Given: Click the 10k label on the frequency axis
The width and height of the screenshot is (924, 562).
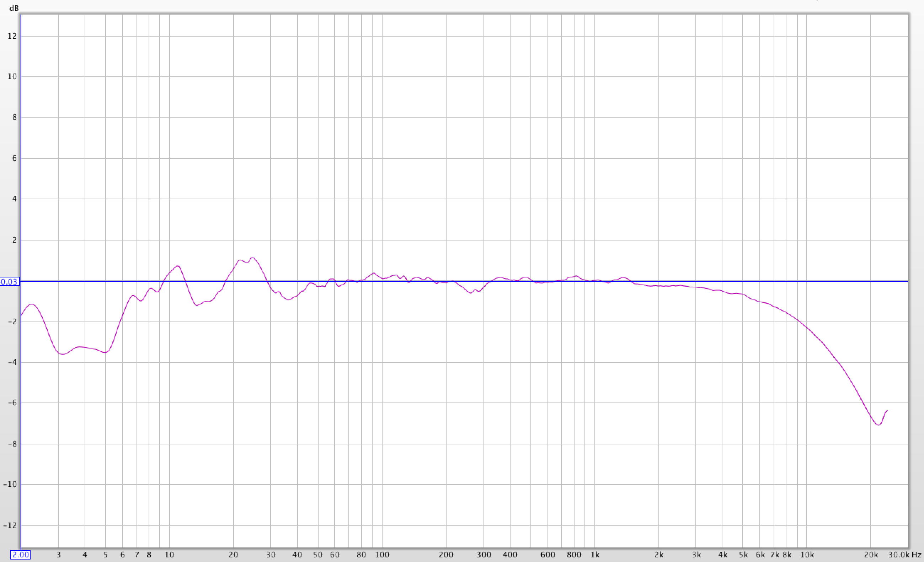Looking at the screenshot, I should tap(807, 555).
